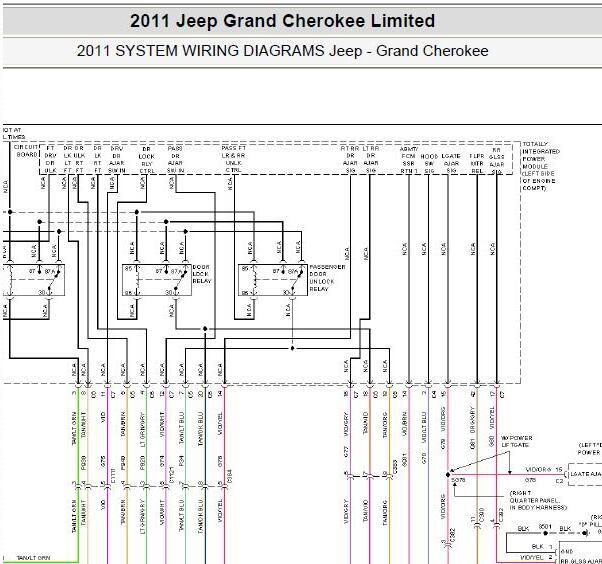
Task: Click the C1111 connector label
Action: (113, 476)
